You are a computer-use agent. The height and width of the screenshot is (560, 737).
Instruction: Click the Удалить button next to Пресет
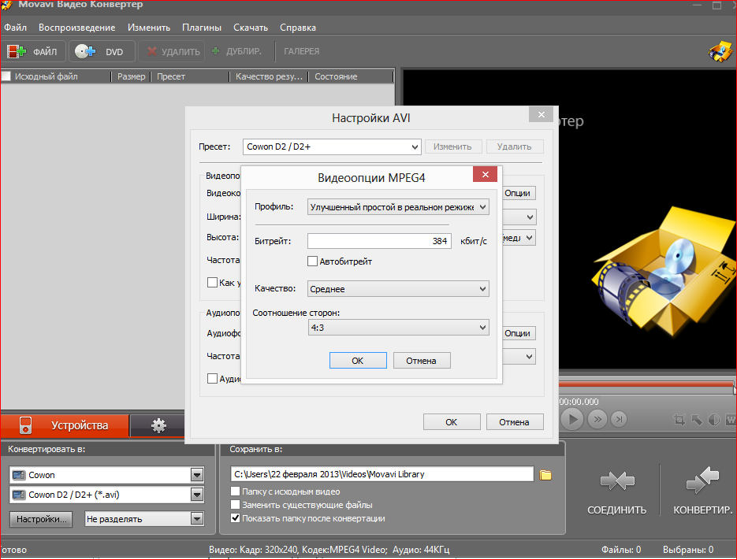point(515,146)
